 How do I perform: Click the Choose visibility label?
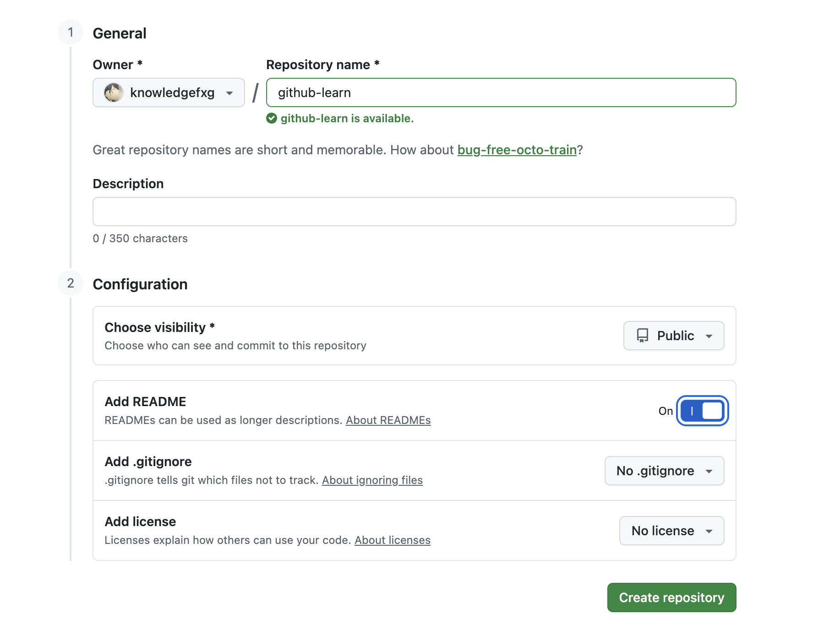point(160,327)
